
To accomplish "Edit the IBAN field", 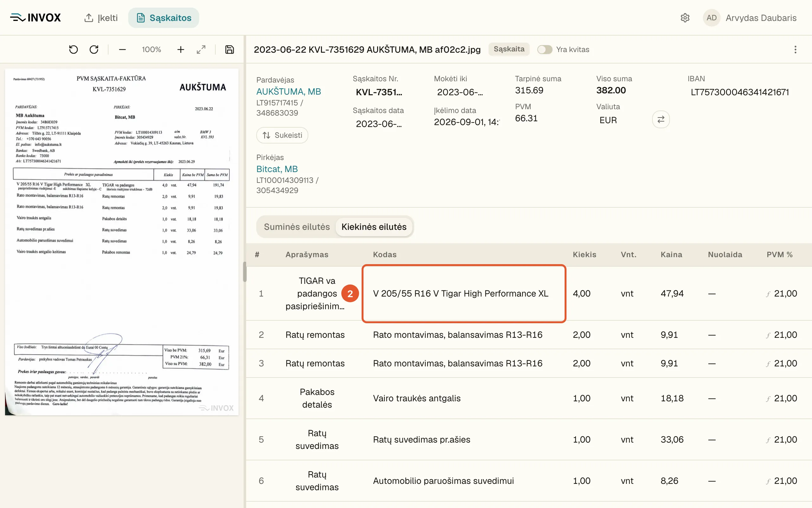I will coord(740,92).
